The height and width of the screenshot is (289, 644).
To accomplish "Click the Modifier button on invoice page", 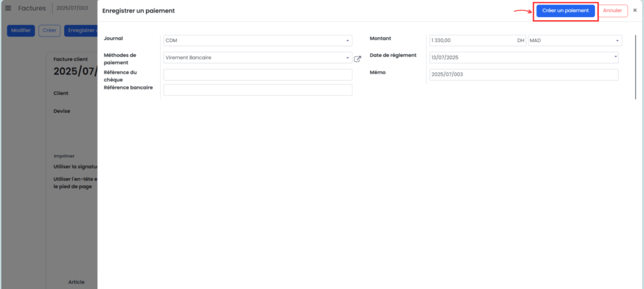I will click(21, 31).
